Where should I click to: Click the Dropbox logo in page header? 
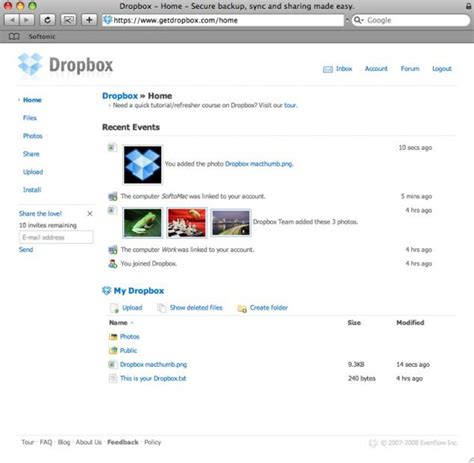(66, 65)
